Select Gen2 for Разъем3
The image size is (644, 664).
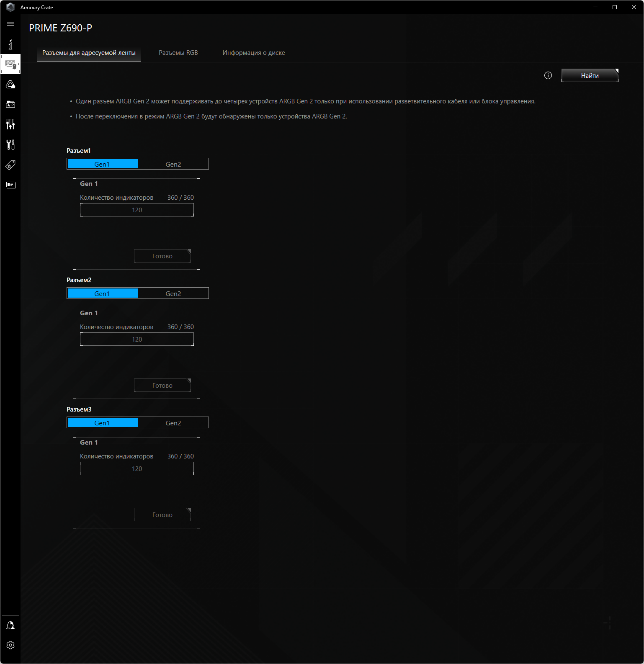tap(173, 423)
